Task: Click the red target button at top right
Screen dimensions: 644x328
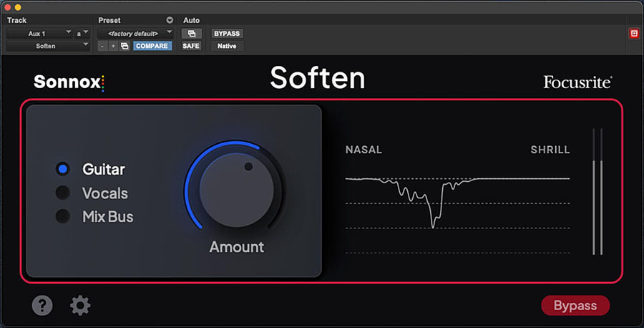Action: click(x=634, y=34)
